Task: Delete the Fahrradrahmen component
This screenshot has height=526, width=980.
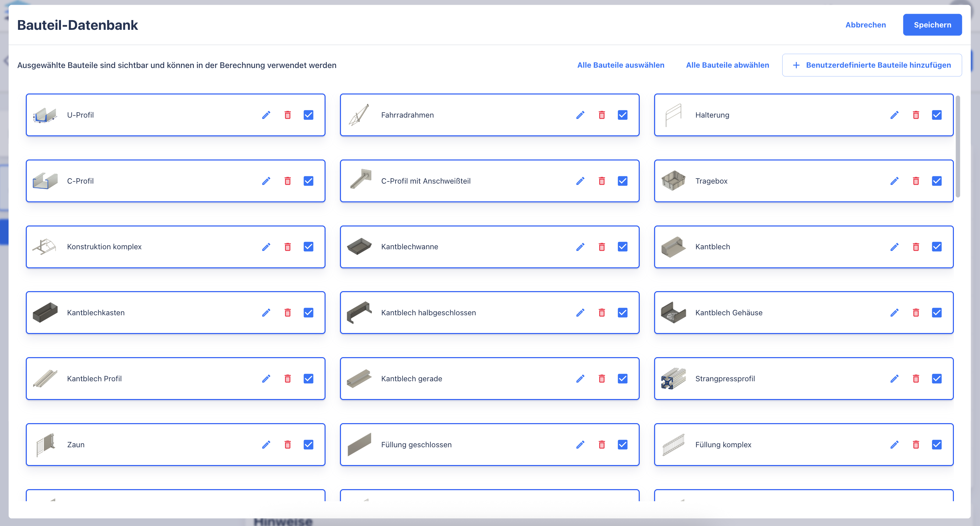Action: click(602, 115)
